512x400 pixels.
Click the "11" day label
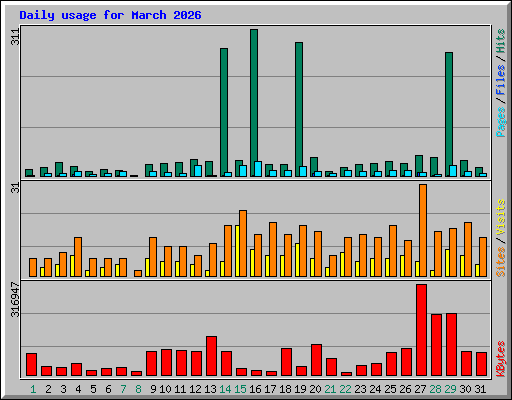tap(180, 389)
